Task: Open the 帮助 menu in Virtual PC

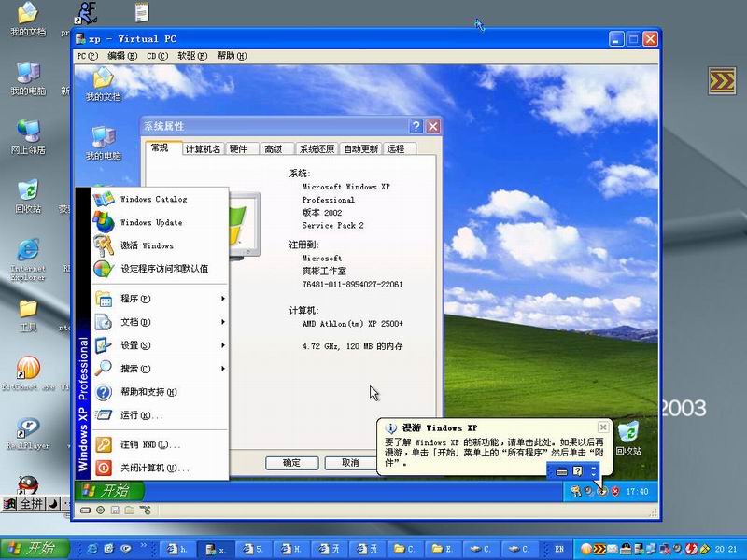Action: (x=232, y=56)
